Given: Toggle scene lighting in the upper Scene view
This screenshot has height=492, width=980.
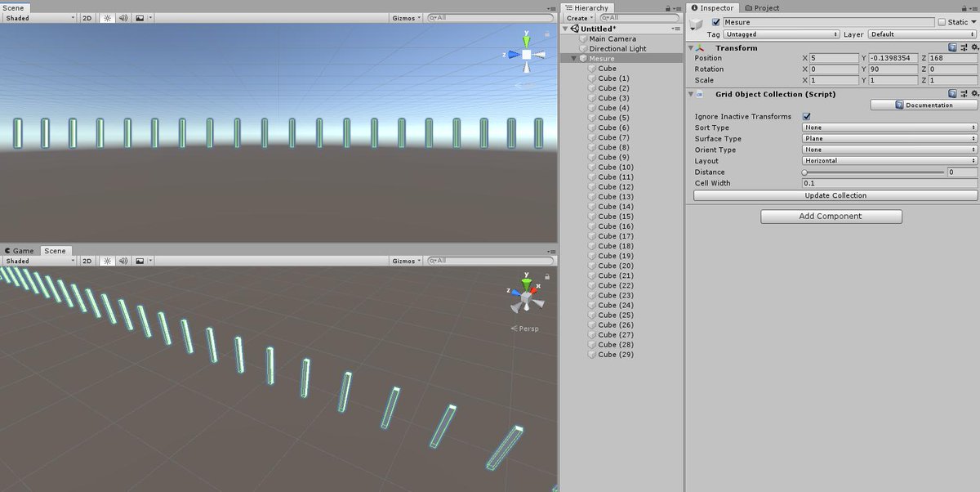Looking at the screenshot, I should tap(106, 17).
